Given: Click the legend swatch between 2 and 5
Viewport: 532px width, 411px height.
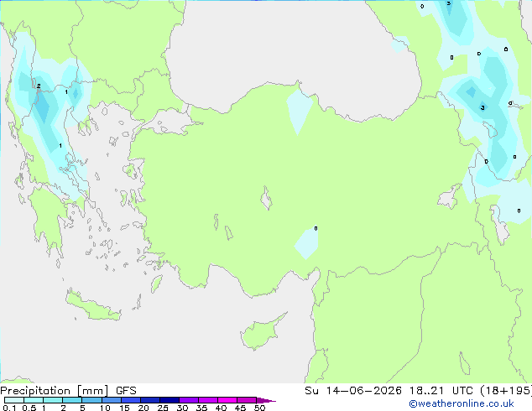Looking at the screenshot, I should (72, 400).
